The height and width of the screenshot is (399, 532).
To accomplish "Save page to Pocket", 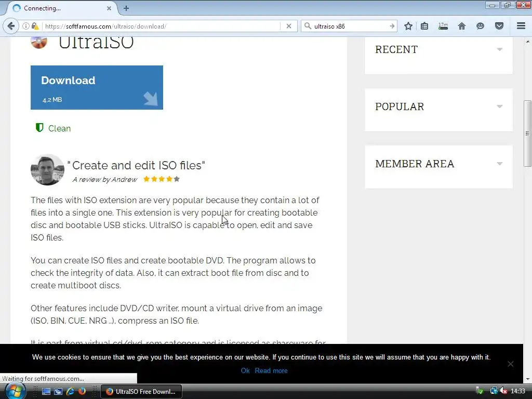I will [499, 26].
